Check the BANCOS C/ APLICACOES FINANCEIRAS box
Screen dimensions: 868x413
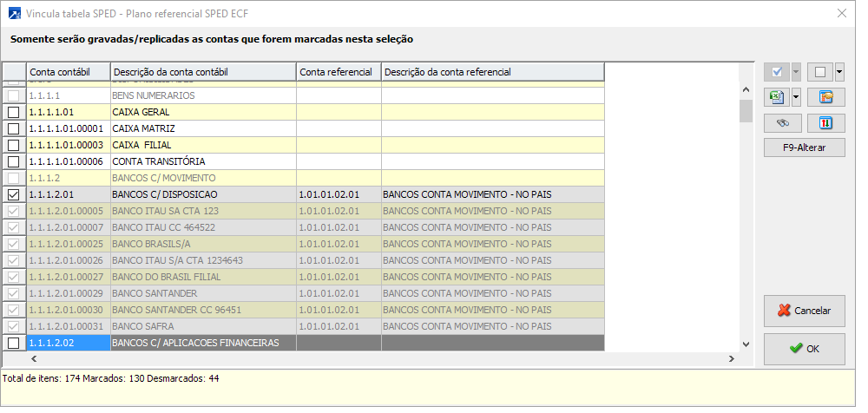13,344
